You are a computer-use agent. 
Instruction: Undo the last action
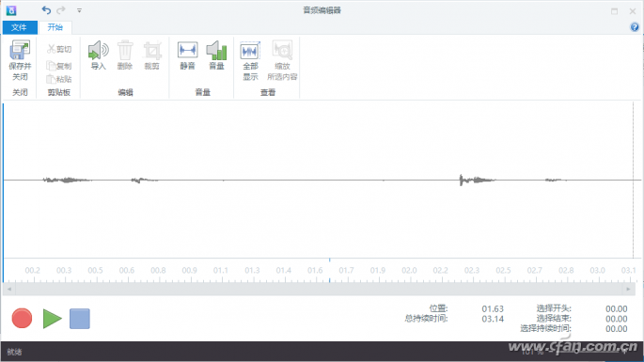(x=46, y=10)
